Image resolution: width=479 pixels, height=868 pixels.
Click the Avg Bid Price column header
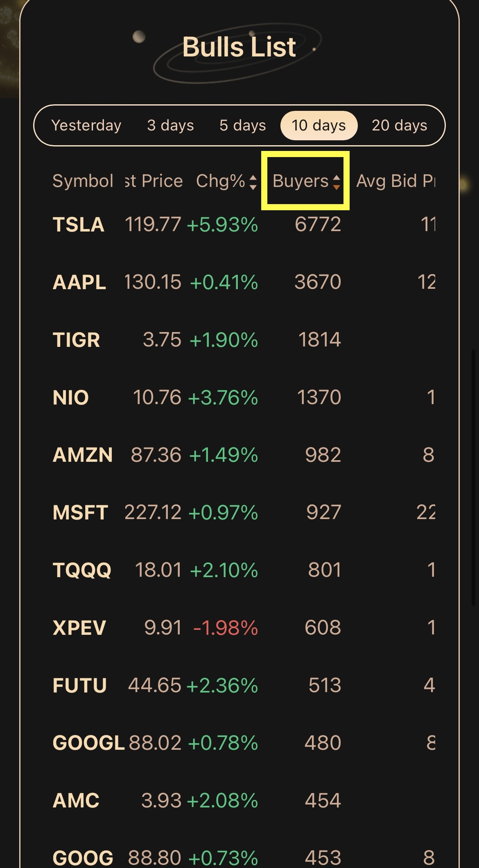coord(395,181)
